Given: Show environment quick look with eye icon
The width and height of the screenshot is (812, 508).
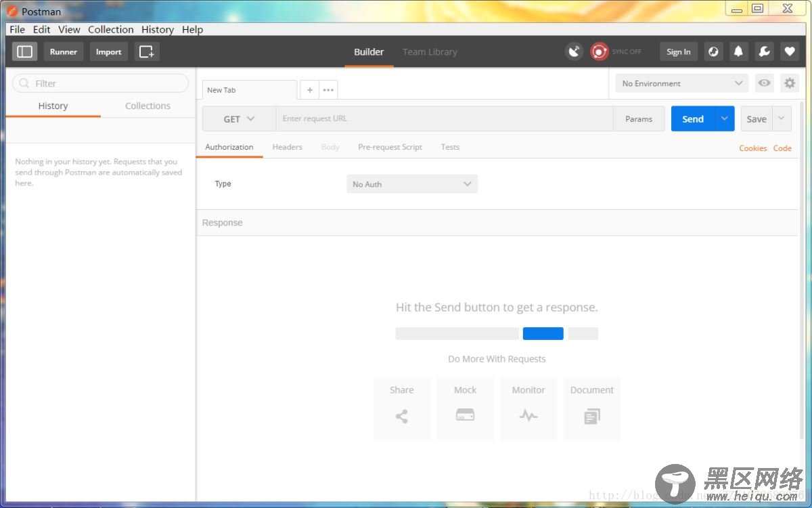Looking at the screenshot, I should coord(765,83).
